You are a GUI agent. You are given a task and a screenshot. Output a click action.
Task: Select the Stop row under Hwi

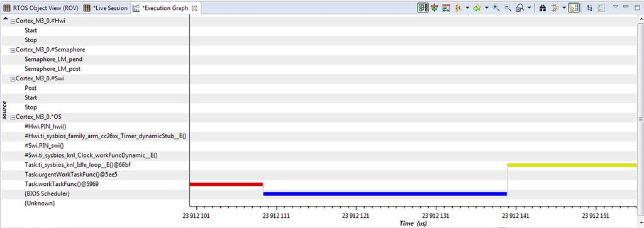click(31, 40)
